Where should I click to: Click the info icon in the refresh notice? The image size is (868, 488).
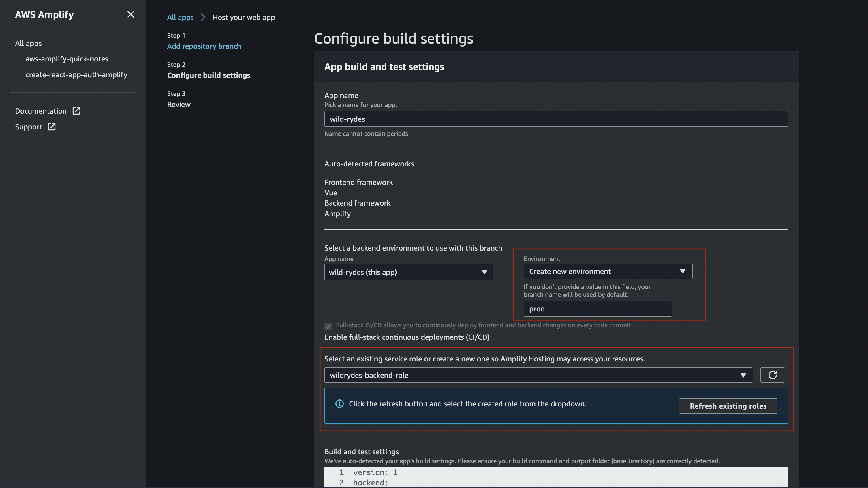pos(339,404)
